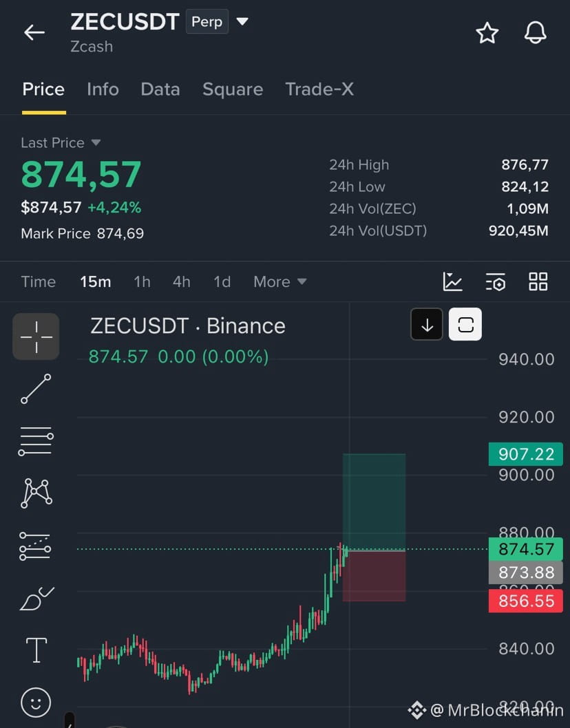The width and height of the screenshot is (570, 728).
Task: Open the chart indicators icon
Action: pyautogui.click(x=452, y=281)
